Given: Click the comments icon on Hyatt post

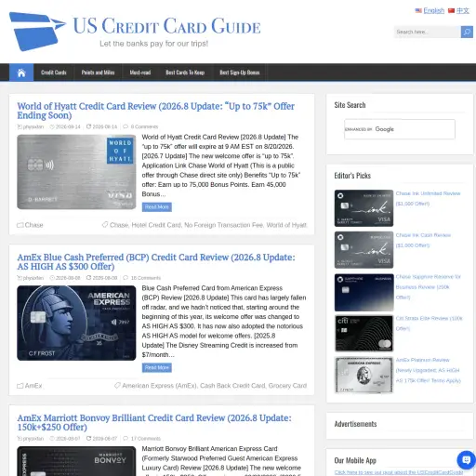Looking at the screenshot, I should point(126,126).
